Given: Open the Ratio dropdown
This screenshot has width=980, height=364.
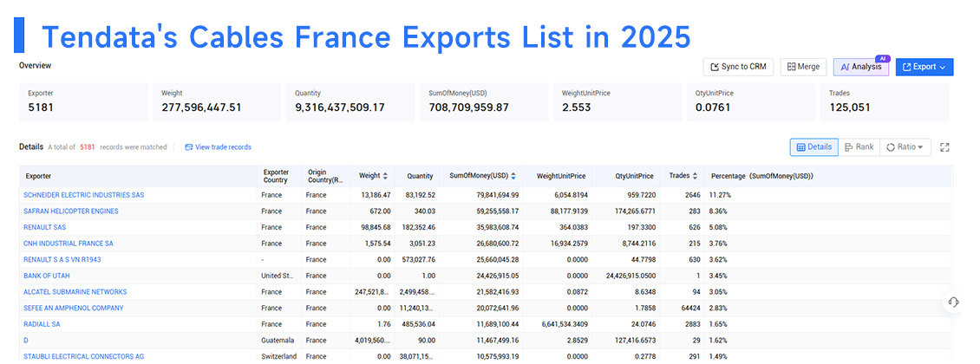Looking at the screenshot, I should click(905, 146).
